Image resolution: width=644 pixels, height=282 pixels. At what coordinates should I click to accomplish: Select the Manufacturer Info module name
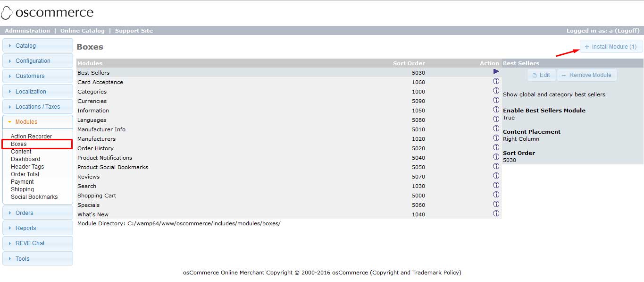[x=101, y=129]
